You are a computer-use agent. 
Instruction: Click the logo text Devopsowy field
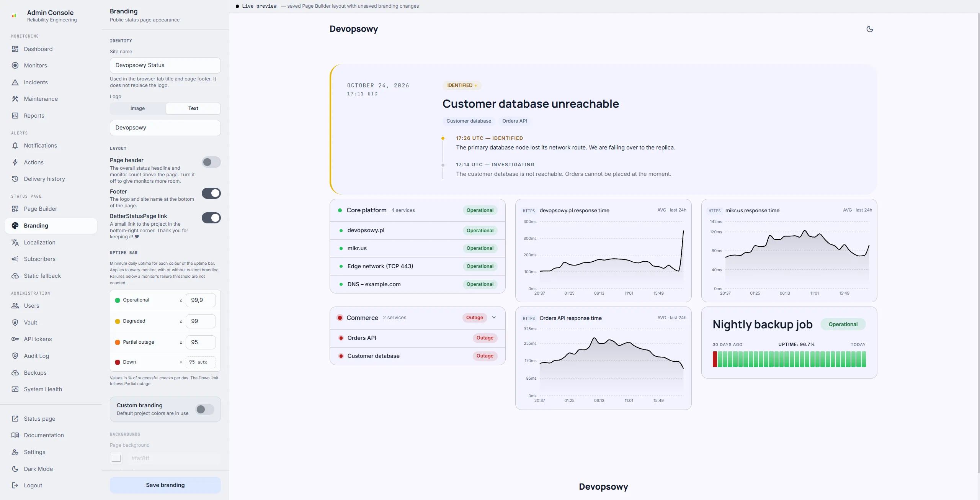coord(165,128)
